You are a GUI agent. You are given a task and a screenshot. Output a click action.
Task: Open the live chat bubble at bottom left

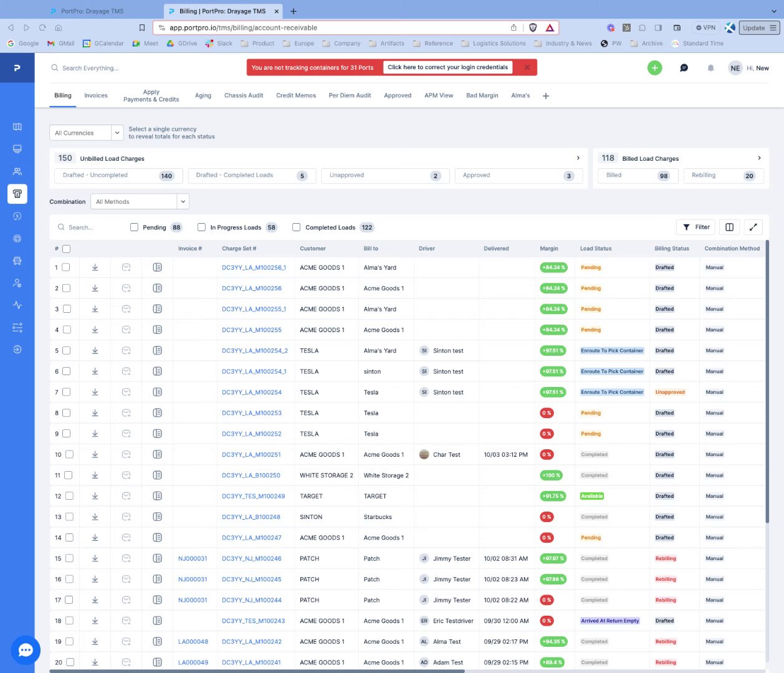point(26,651)
